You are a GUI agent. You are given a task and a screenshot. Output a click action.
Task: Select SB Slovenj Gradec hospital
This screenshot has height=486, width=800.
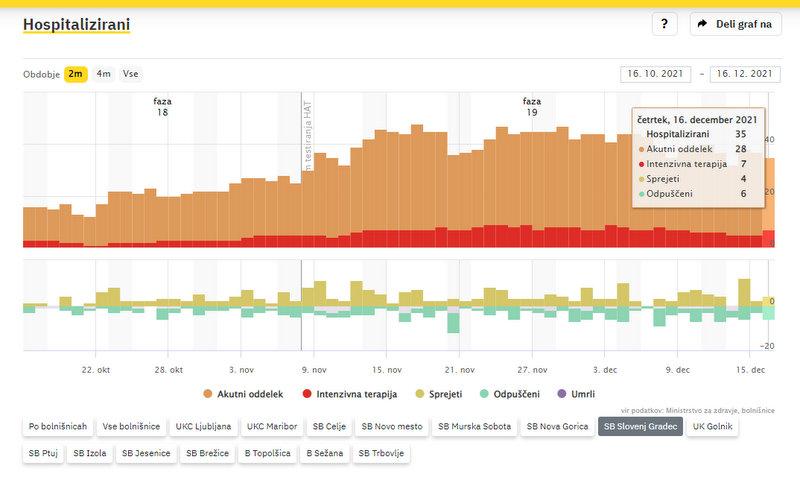(x=640, y=427)
